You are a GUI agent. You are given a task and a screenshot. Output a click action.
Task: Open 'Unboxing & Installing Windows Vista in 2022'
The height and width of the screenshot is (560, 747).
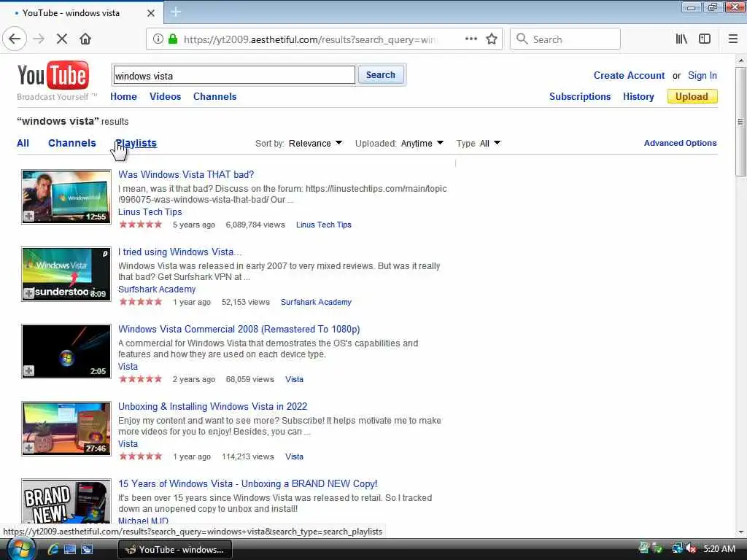212,406
